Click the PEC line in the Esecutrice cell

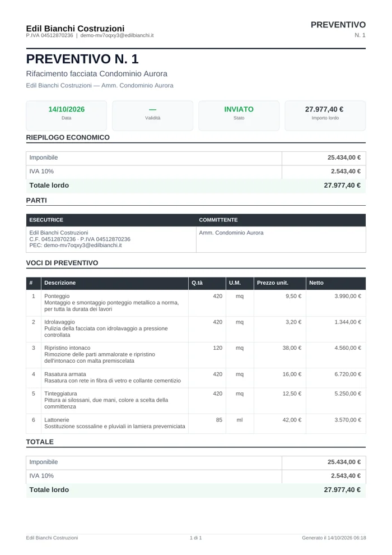(76, 246)
